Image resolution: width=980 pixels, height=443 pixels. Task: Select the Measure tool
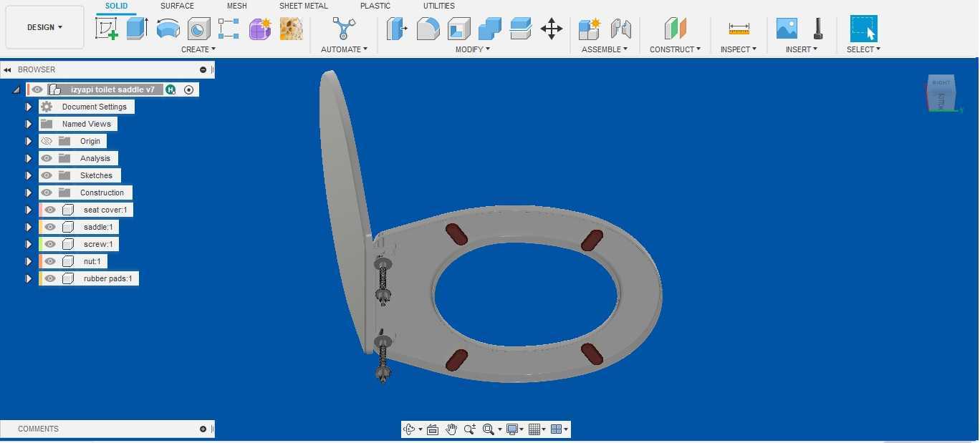click(x=739, y=29)
